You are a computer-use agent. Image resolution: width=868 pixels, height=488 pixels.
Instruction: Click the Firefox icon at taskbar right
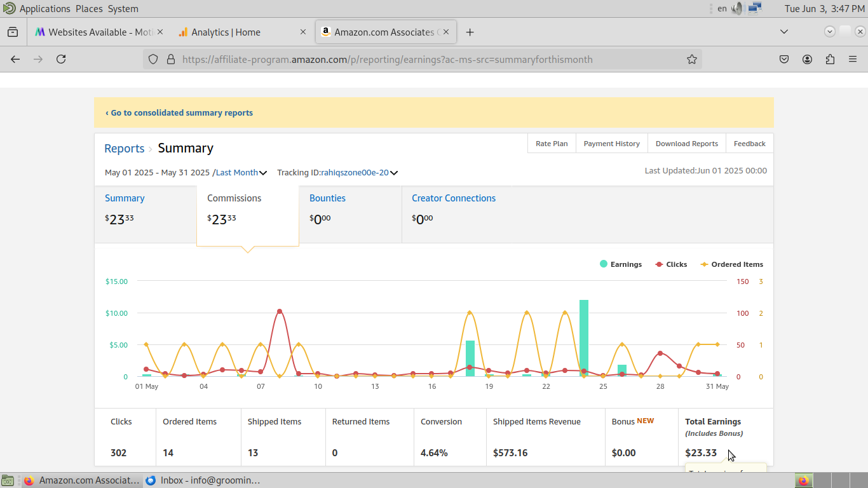pos(804,480)
